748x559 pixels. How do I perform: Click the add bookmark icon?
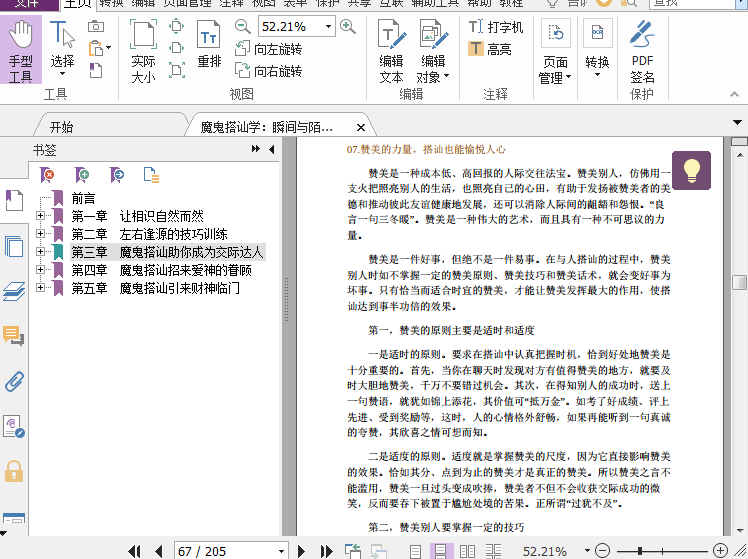click(x=82, y=175)
